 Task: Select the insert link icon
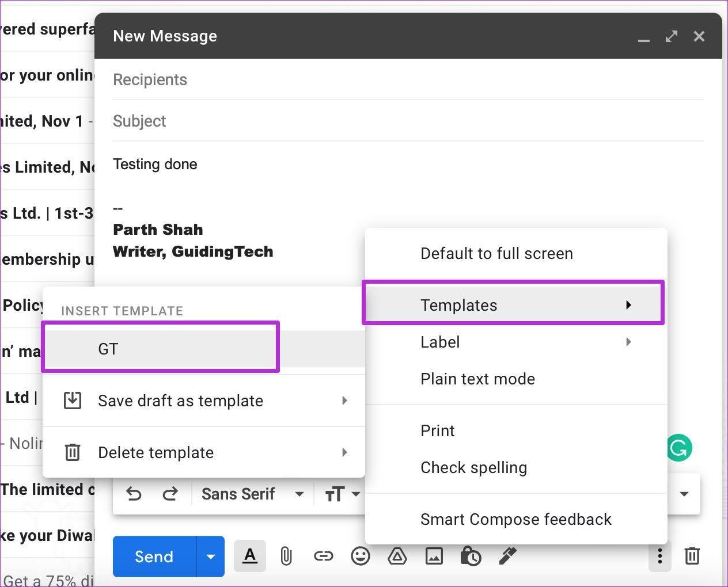[324, 556]
